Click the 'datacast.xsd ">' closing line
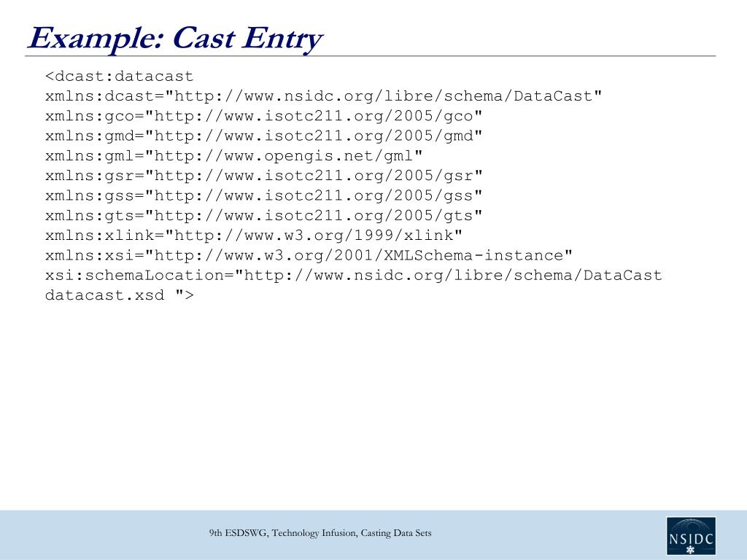The width and height of the screenshot is (747, 560). pos(120,295)
